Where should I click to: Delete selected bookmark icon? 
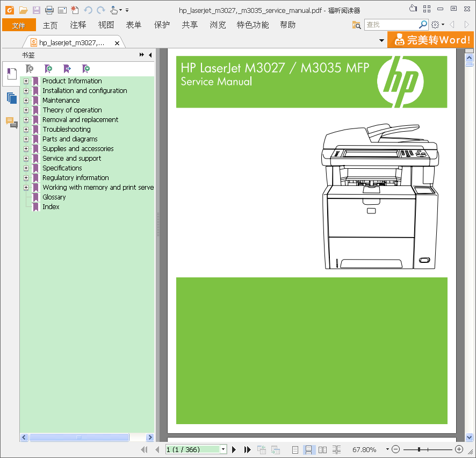click(x=30, y=69)
